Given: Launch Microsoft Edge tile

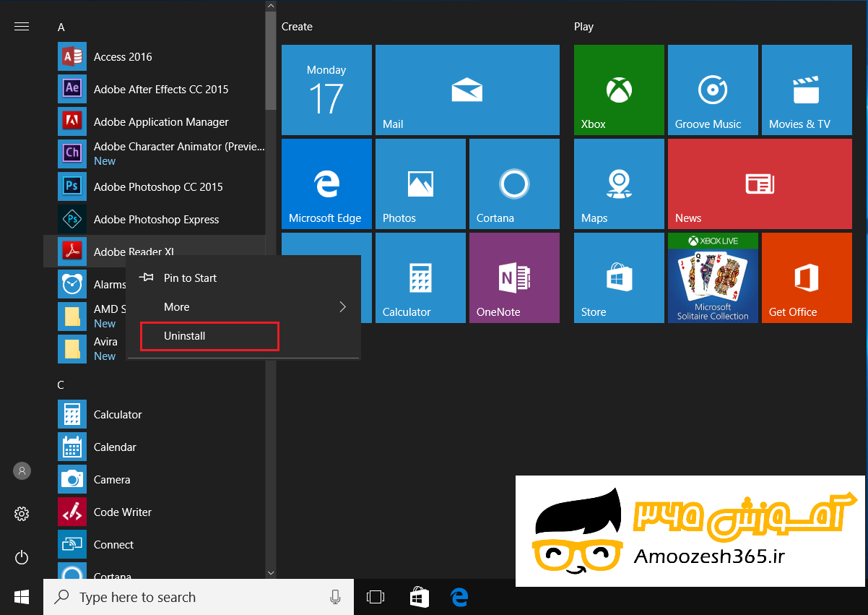Looking at the screenshot, I should tap(326, 184).
